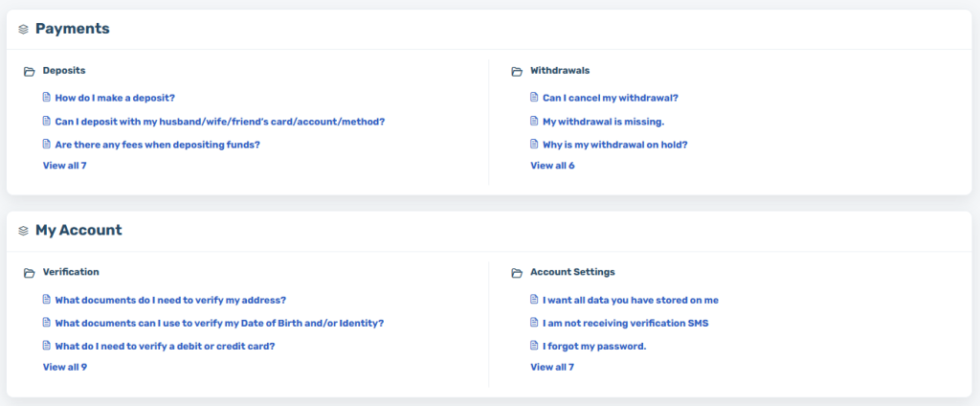980x406 pixels.
Task: Open 'I am not receiving verification SMS'
Action: pyautogui.click(x=626, y=323)
